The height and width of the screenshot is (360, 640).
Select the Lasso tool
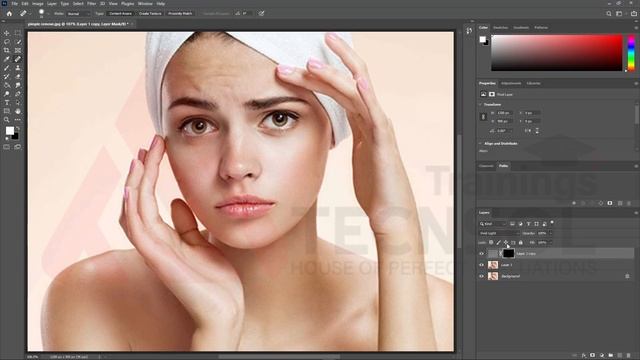[x=7, y=42]
